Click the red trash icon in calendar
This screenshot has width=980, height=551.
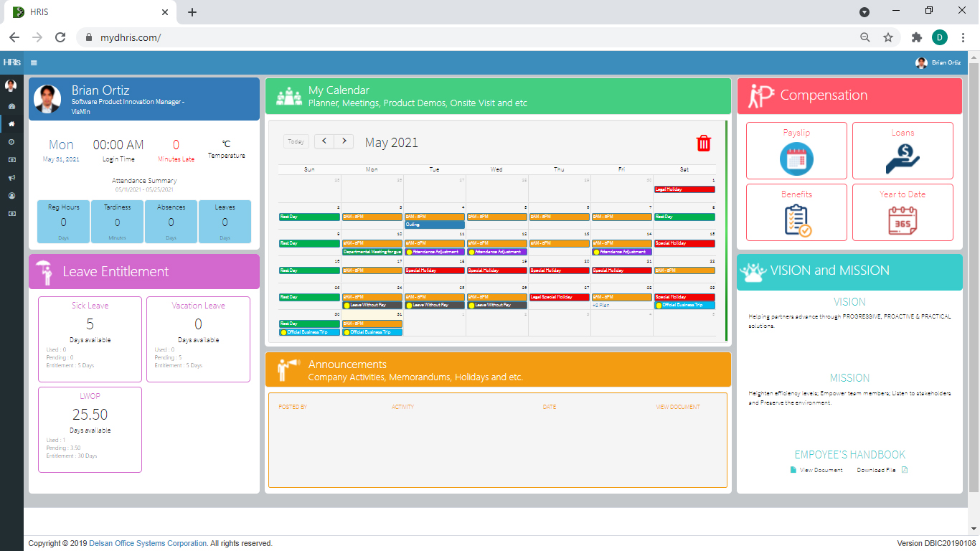[x=703, y=143]
